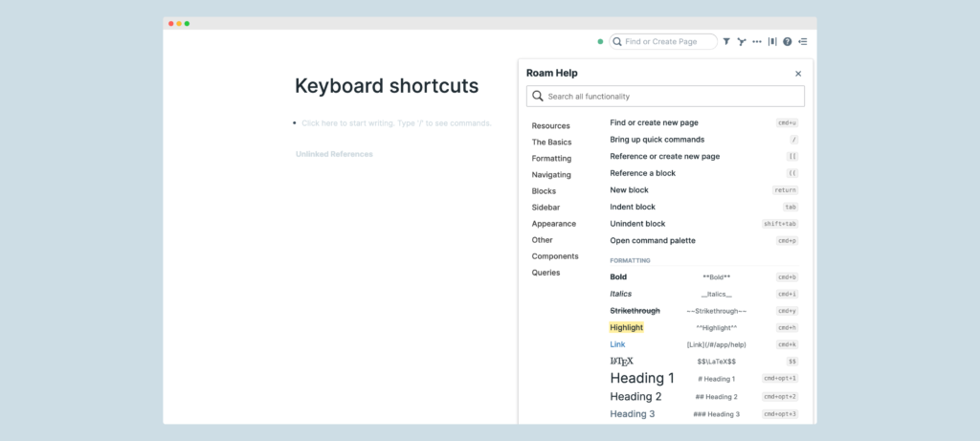Focus the Search all functionality field
Screen dimensions: 980x441
665,97
